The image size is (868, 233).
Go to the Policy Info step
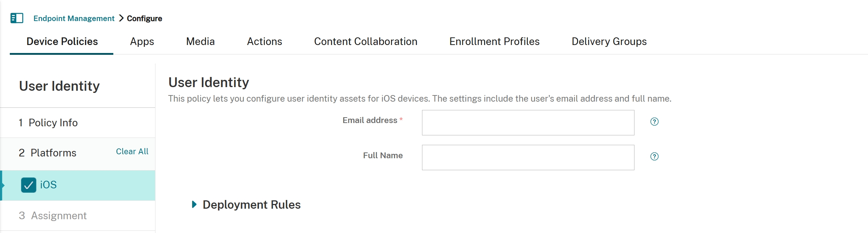click(x=53, y=123)
